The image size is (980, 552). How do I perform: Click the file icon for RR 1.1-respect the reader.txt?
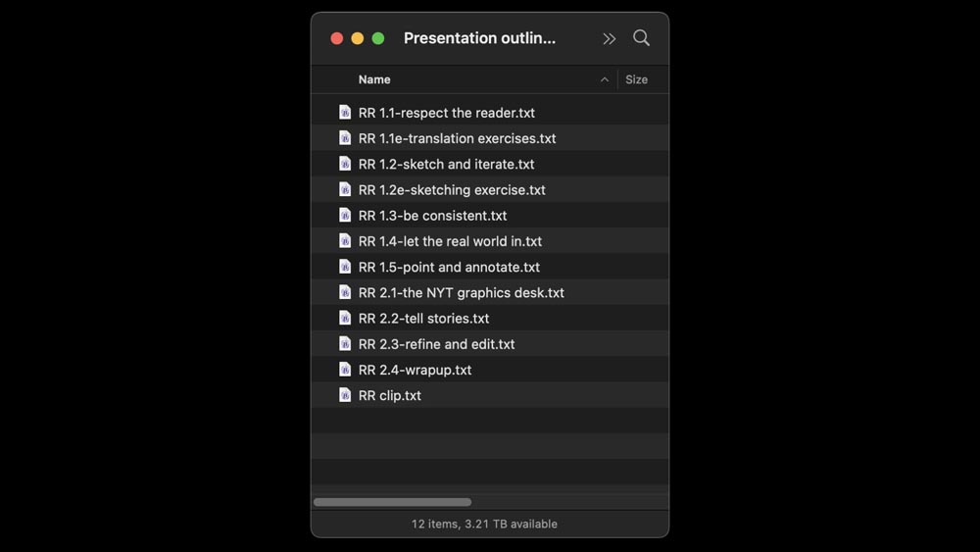345,113
